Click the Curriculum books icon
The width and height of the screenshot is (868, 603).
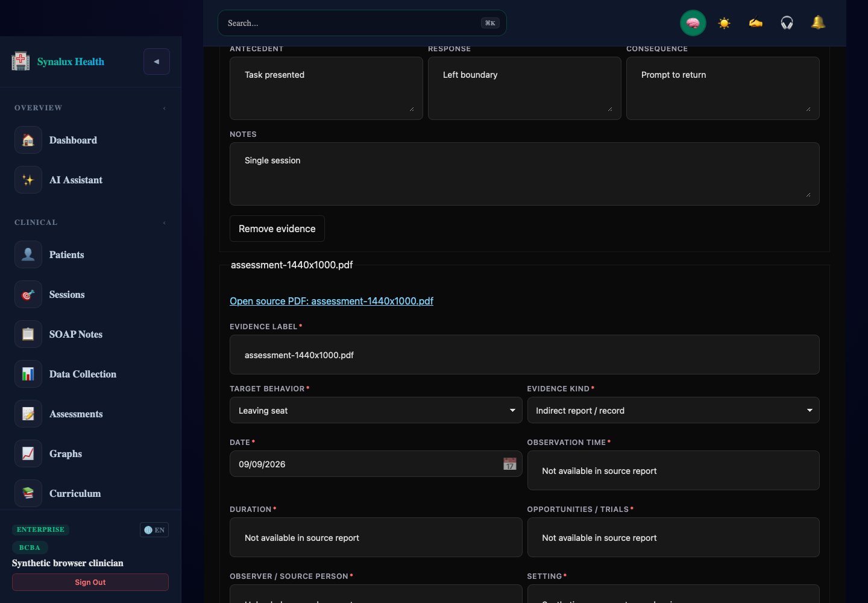coord(28,493)
